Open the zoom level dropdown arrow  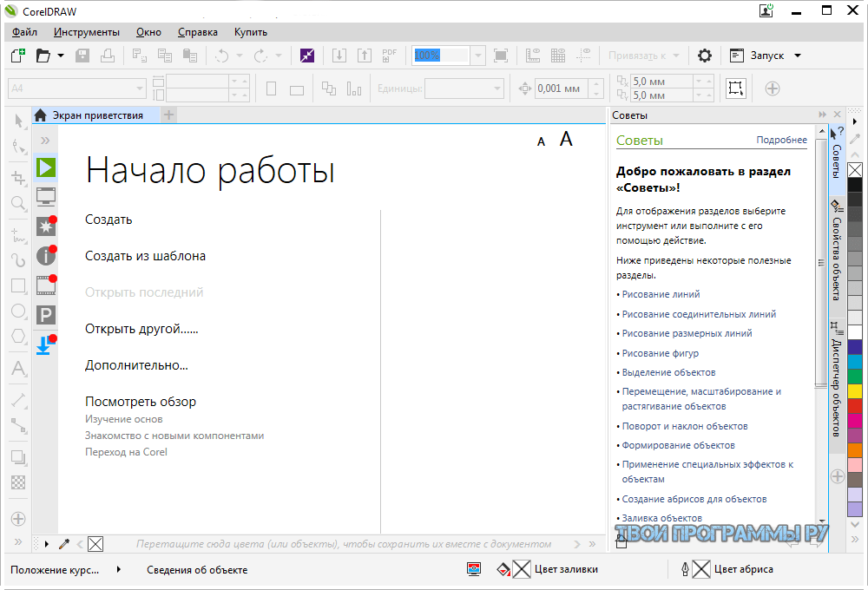point(477,56)
